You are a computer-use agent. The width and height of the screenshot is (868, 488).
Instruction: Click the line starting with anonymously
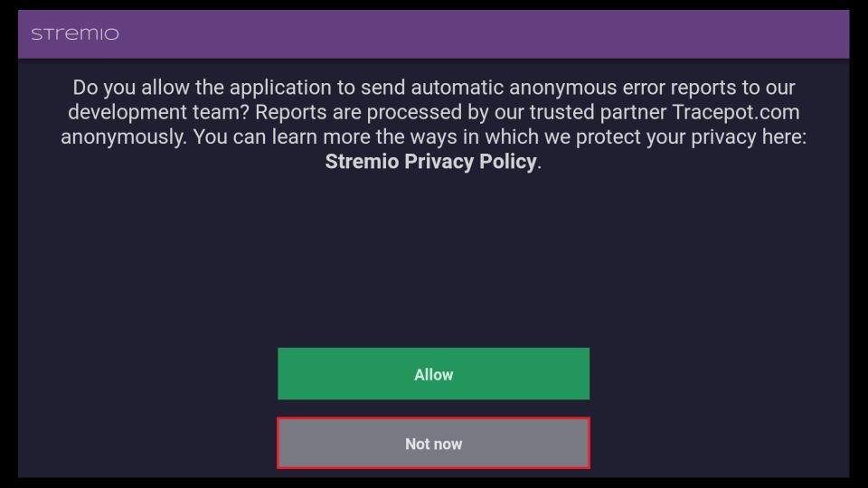[x=433, y=136]
